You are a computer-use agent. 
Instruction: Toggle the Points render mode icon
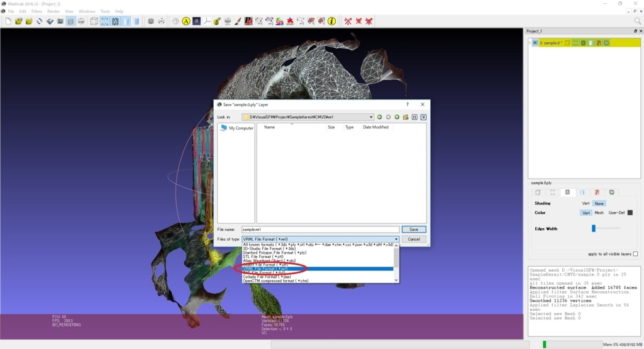click(105, 21)
